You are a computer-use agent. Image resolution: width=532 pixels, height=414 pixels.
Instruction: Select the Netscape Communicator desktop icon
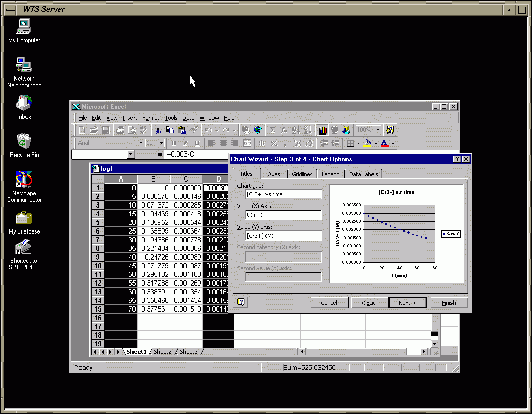click(x=24, y=179)
